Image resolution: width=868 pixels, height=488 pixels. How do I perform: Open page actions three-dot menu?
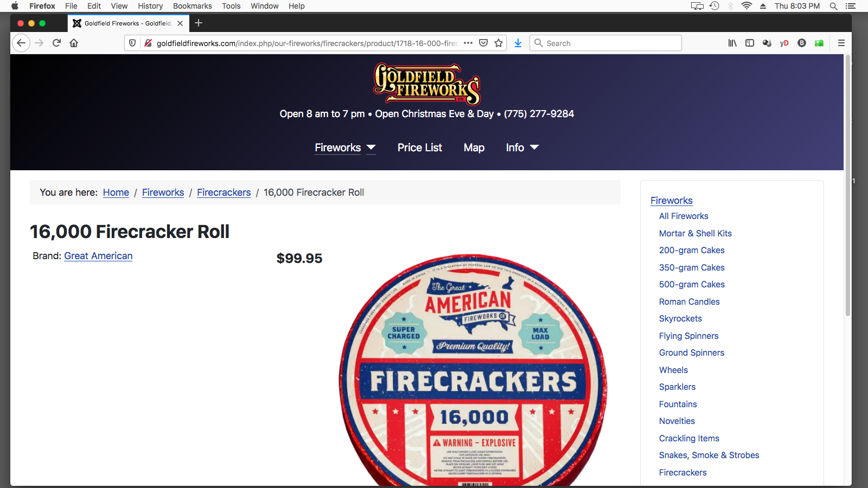click(468, 43)
